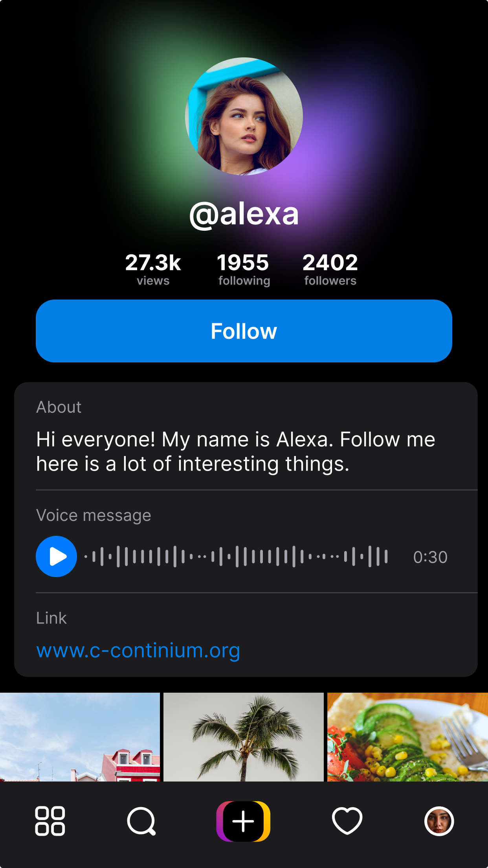Open own profile avatar in bottom bar

point(439,821)
